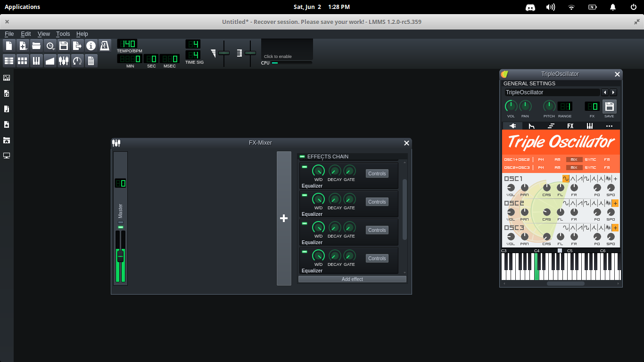Open the Help menu
The width and height of the screenshot is (644, 362).
[x=82, y=34]
